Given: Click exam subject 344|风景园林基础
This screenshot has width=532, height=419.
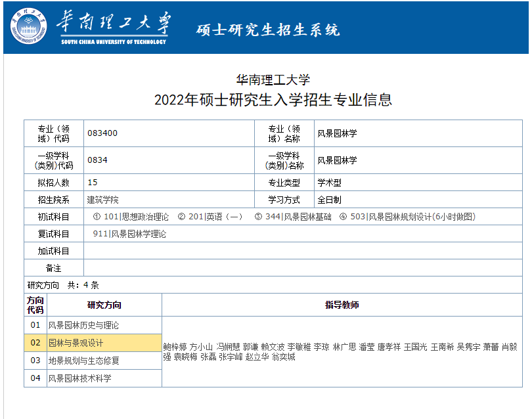Looking at the screenshot, I should click(298, 217).
